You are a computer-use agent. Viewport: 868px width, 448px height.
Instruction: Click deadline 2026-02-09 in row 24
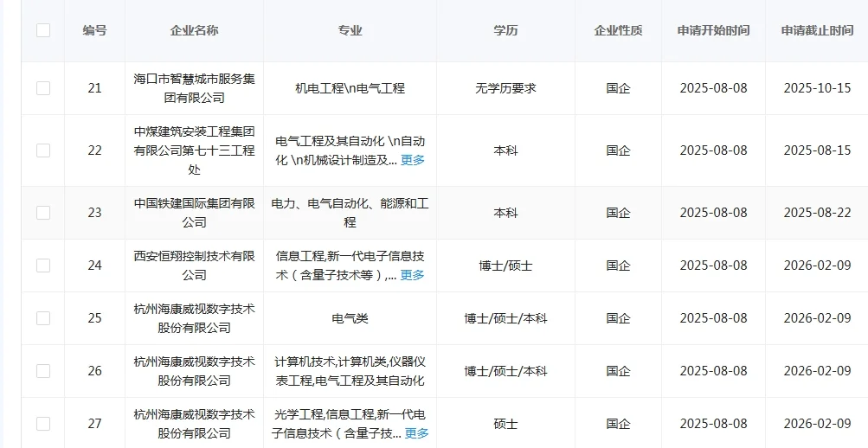click(x=817, y=266)
